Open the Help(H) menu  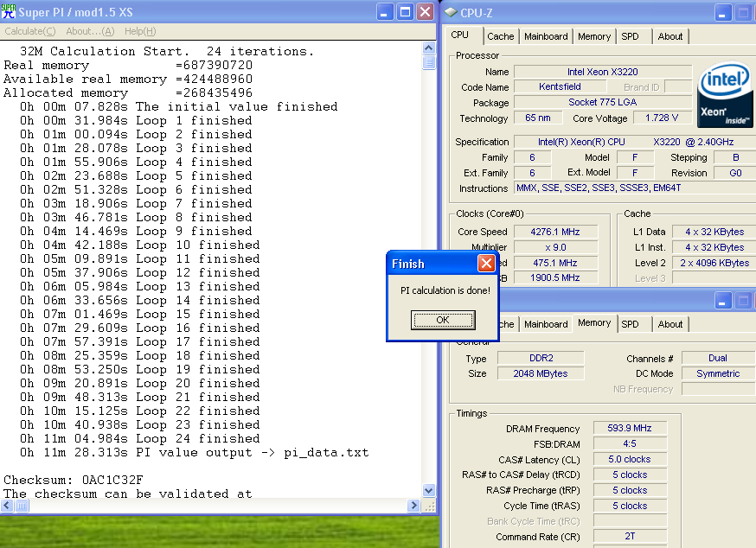click(140, 31)
